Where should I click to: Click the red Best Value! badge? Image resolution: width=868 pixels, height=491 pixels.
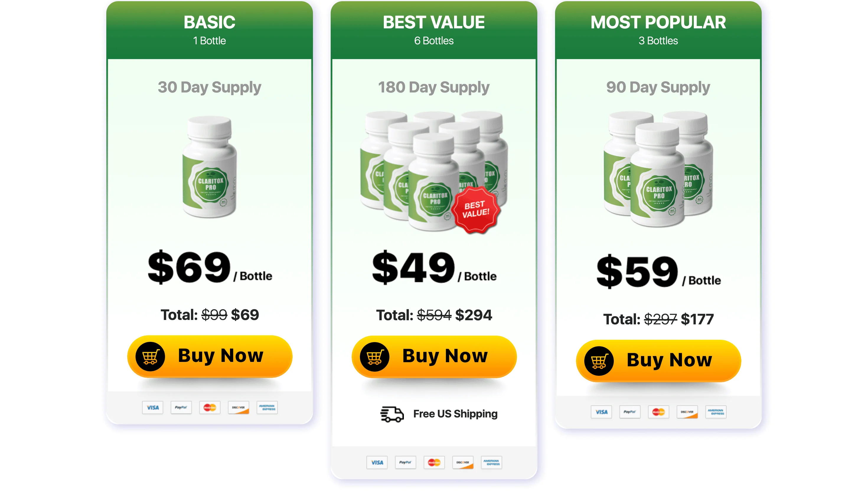(x=475, y=210)
